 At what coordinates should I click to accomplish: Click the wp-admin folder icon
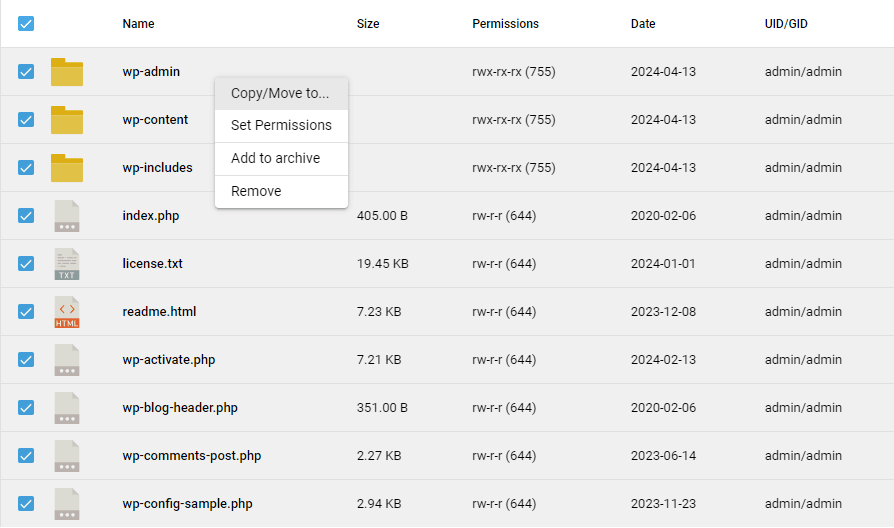[x=67, y=72]
